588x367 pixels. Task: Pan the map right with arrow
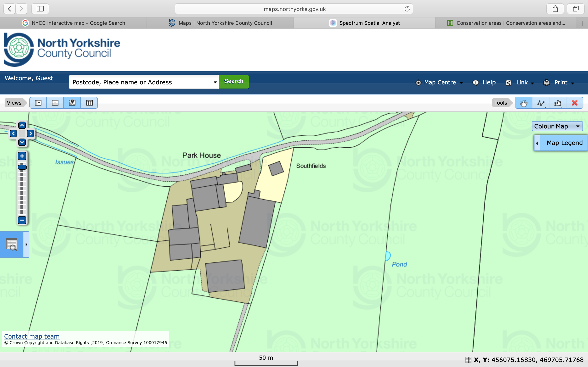click(x=30, y=133)
